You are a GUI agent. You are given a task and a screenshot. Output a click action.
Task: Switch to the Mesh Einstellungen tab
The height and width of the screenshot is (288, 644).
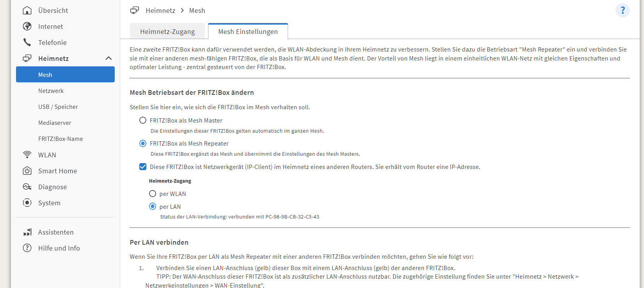tap(248, 31)
